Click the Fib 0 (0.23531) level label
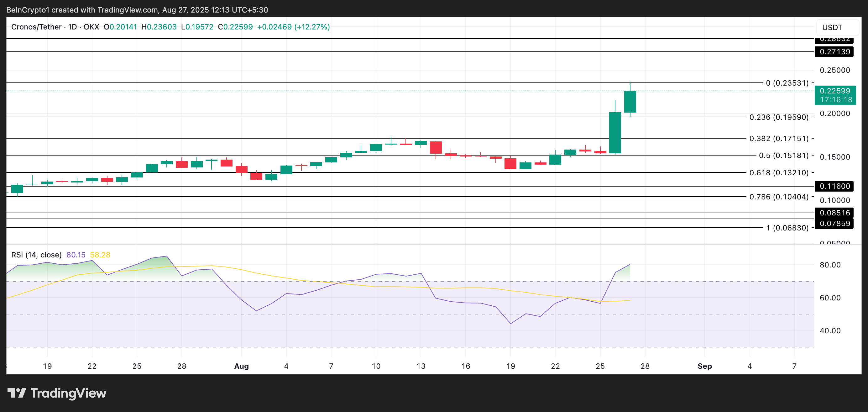This screenshot has width=868, height=412. pyautogui.click(x=787, y=83)
